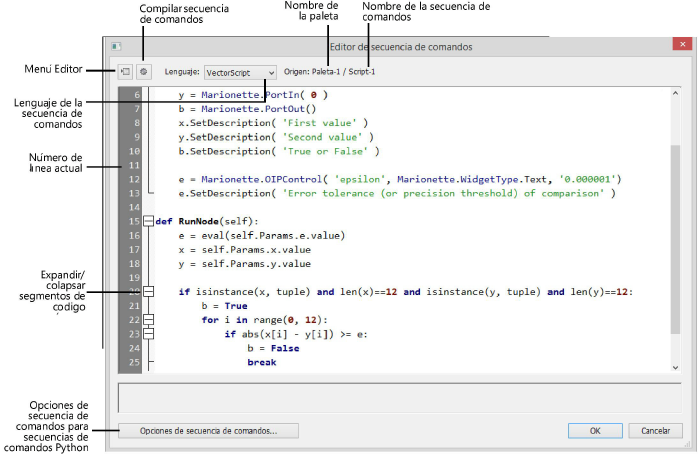Image resolution: width=698 pixels, height=462 pixels.
Task: Collapse the if abs code block
Action: [x=149, y=334]
